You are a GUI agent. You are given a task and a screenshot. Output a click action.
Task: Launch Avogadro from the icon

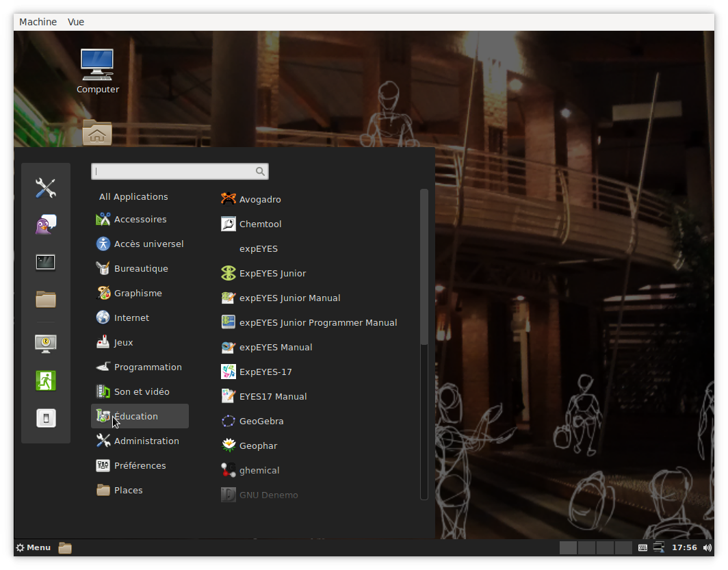tap(228, 199)
